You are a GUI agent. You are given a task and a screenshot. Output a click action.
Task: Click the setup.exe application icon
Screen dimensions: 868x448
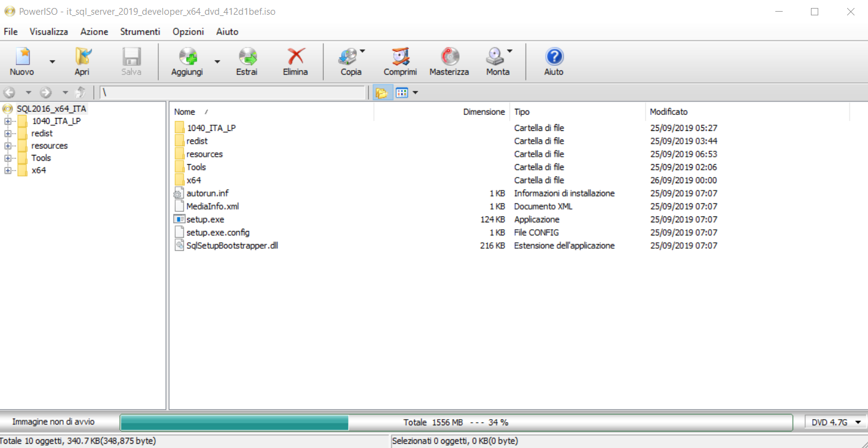click(179, 219)
